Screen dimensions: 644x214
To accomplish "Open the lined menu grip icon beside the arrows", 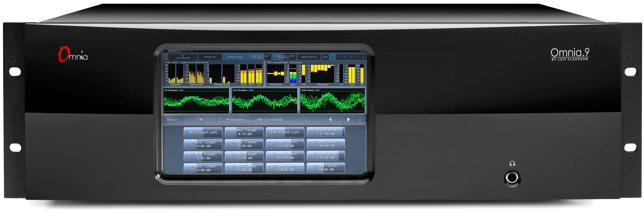I will tap(361, 120).
